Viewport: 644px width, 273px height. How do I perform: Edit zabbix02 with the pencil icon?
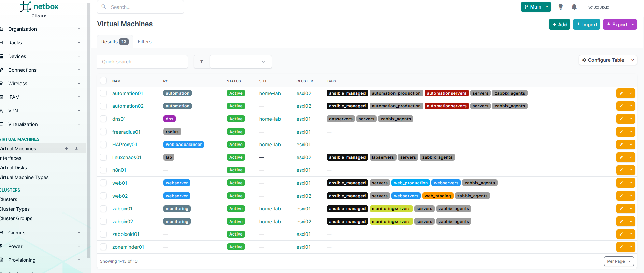[x=621, y=222]
